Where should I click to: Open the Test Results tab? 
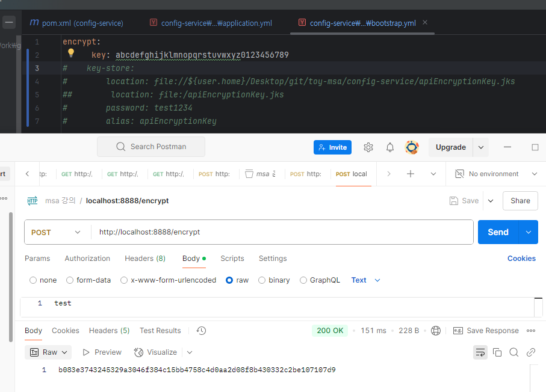pos(160,331)
